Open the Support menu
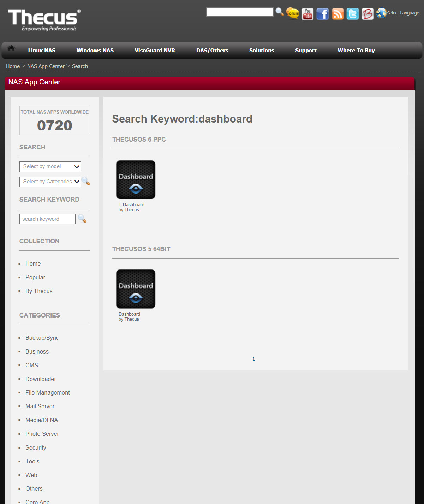This screenshot has height=504, width=424. click(306, 51)
